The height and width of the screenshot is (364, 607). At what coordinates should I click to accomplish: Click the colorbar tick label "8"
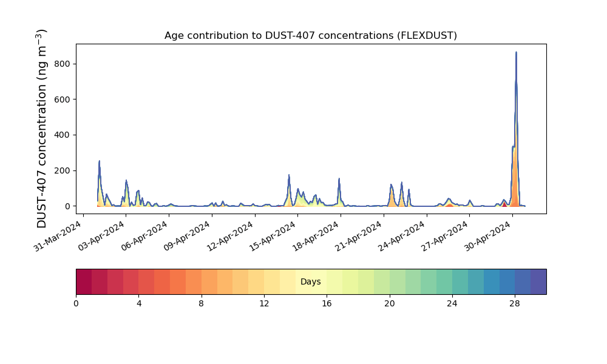(202, 304)
